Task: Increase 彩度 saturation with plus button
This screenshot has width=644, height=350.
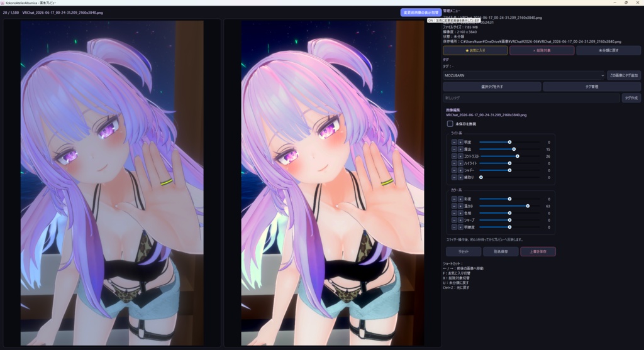Action: click(460, 199)
